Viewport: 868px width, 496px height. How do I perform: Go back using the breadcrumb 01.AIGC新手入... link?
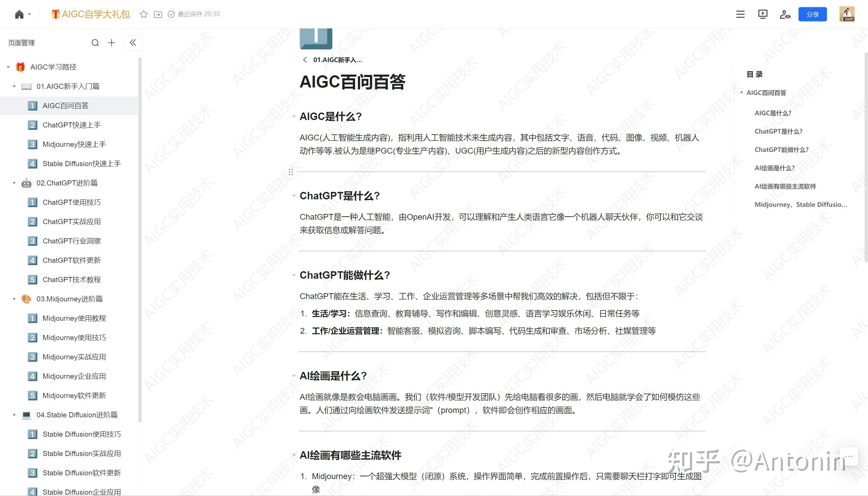(x=337, y=60)
